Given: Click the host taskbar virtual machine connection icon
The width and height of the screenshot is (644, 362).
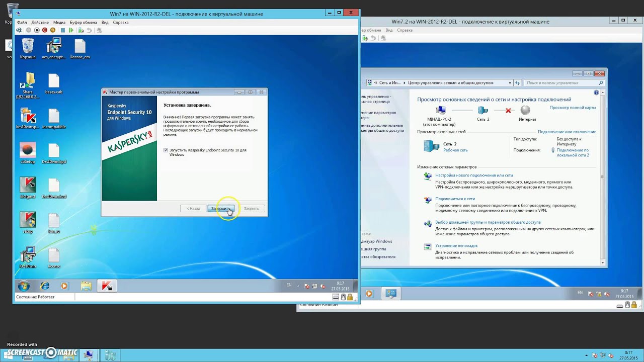Looking at the screenshot, I should (88, 355).
